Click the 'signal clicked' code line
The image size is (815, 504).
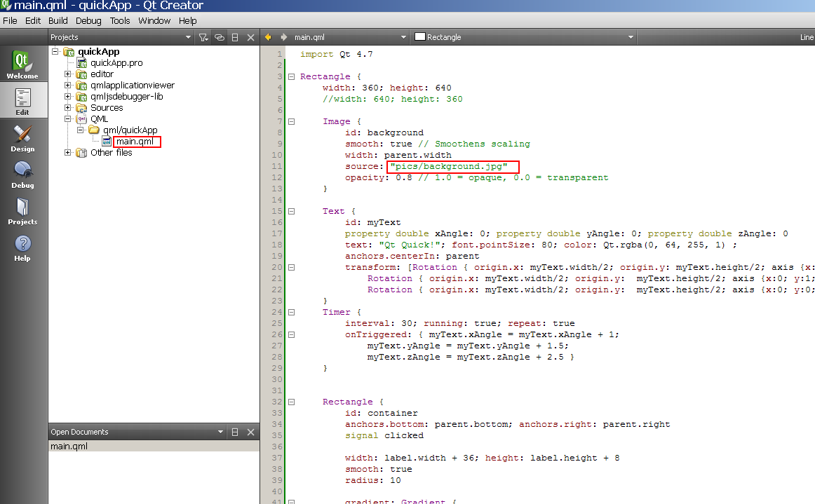[384, 435]
